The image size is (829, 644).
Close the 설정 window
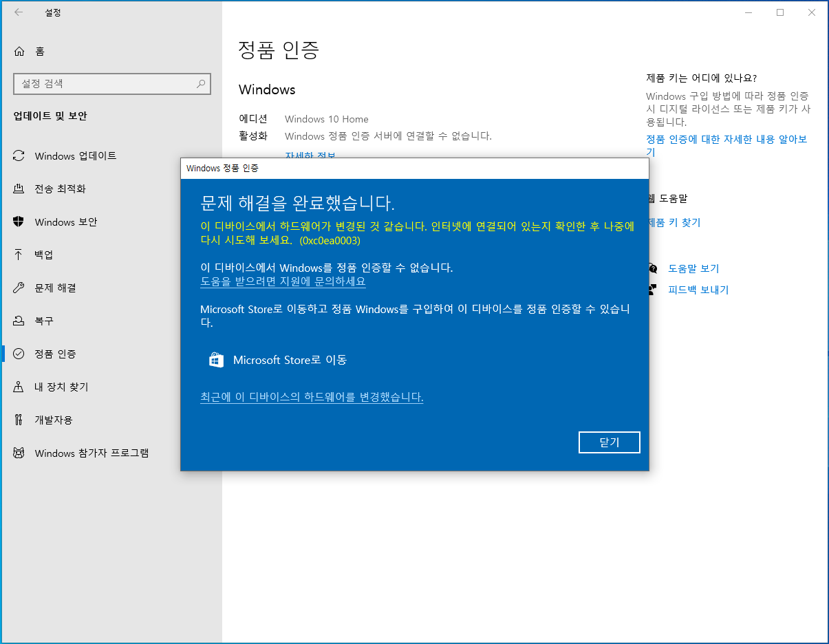click(x=812, y=12)
